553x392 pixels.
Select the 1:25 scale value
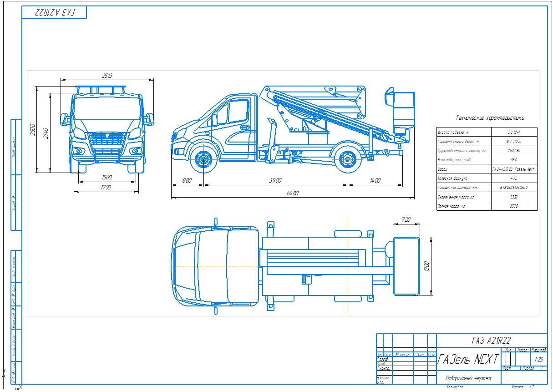click(539, 359)
